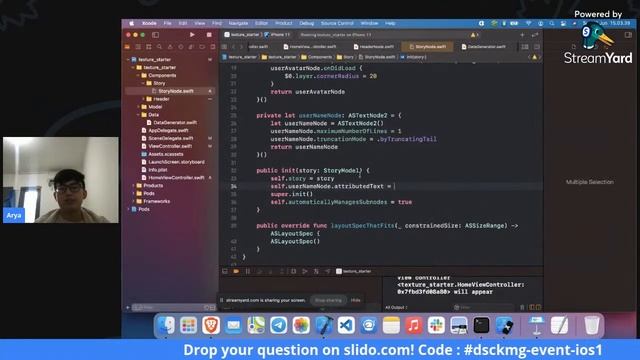Viewport: 640px width, 360px height.
Task: Expand the Products folder
Action: tap(133, 186)
